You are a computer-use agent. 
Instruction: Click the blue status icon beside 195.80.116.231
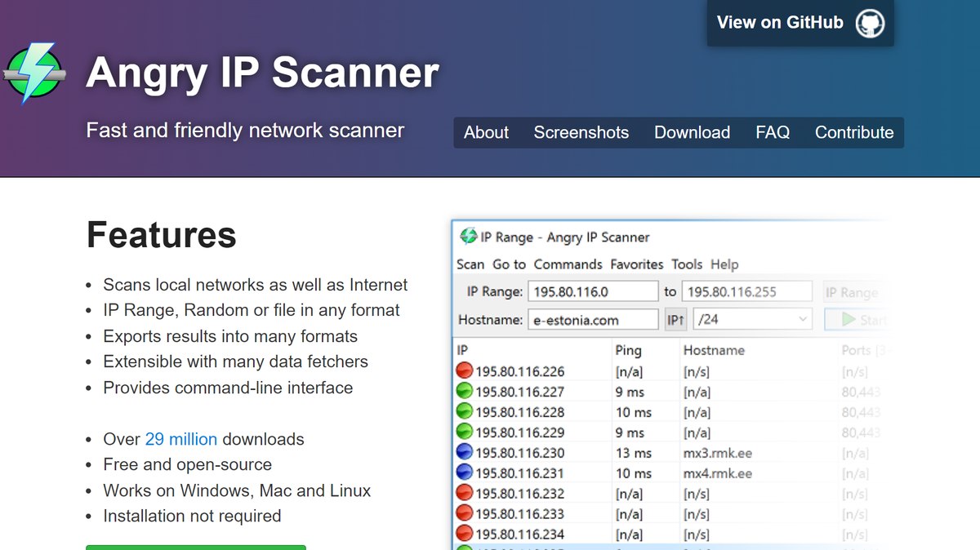click(464, 472)
